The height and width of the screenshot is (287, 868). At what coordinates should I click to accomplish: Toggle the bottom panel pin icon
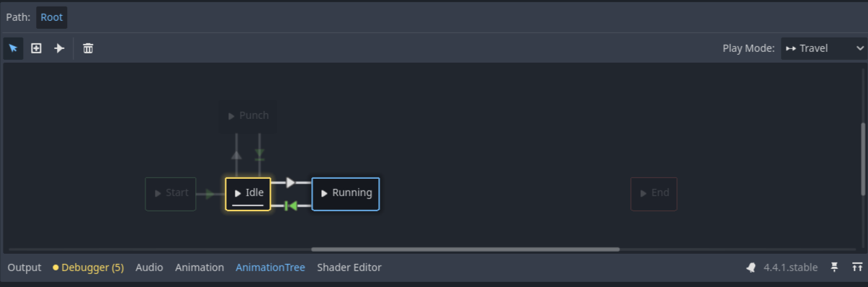click(834, 268)
